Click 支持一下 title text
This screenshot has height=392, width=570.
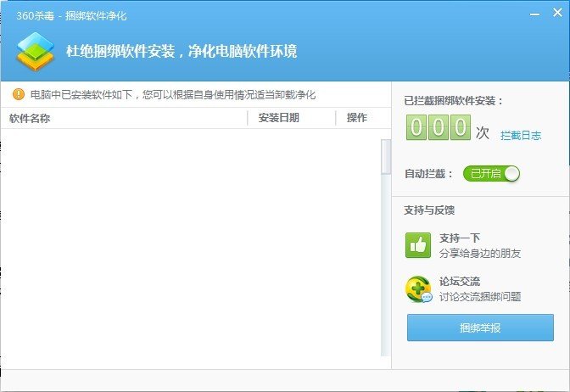point(460,238)
